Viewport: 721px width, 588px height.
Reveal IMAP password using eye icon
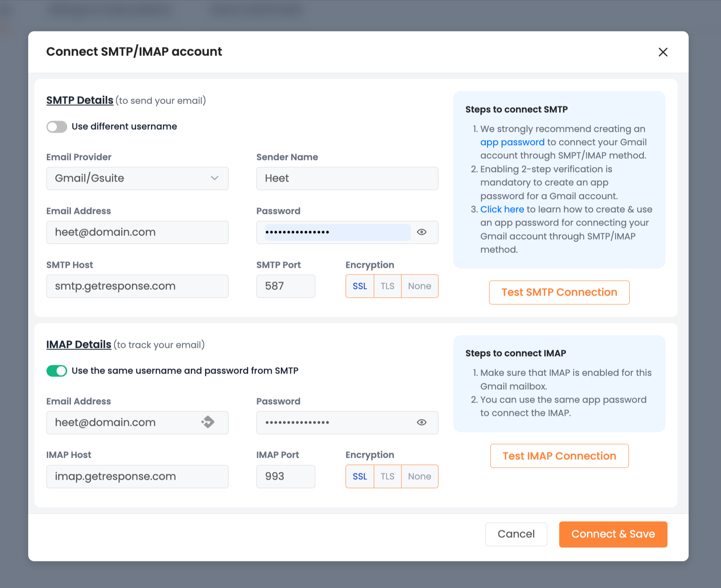(421, 423)
